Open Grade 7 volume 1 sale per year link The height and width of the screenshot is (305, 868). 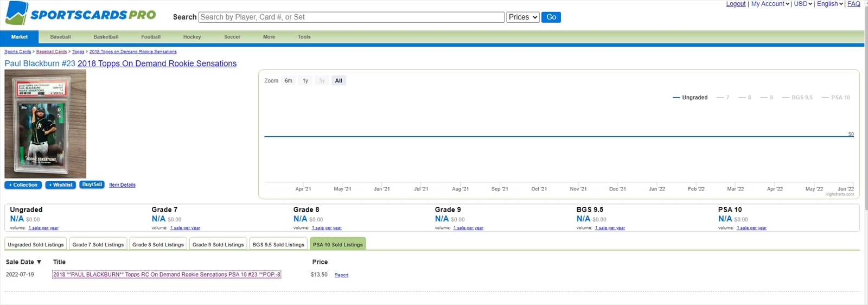point(185,228)
